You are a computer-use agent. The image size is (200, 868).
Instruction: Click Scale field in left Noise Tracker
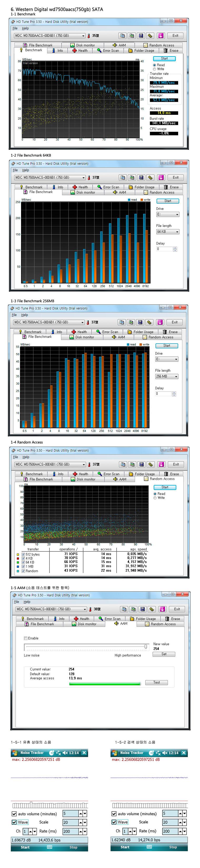71,822
